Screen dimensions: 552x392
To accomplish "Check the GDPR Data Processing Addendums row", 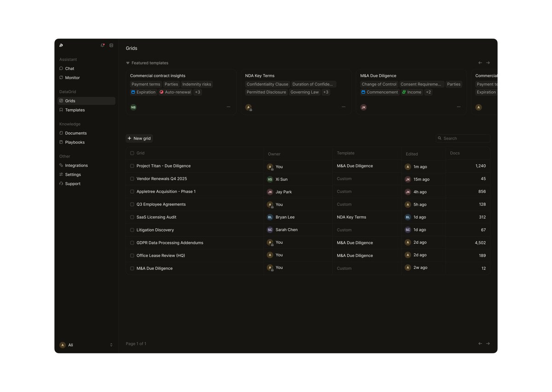I will coord(132,243).
